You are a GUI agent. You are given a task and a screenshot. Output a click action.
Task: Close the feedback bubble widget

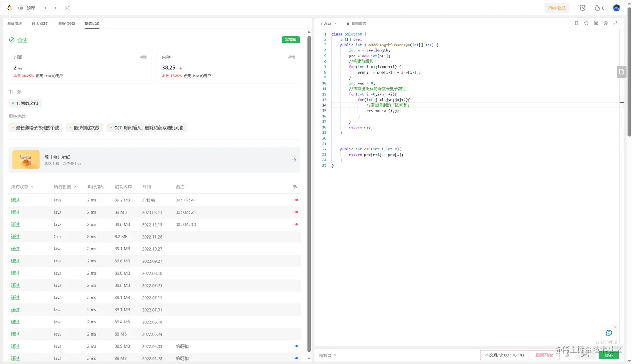(615, 327)
